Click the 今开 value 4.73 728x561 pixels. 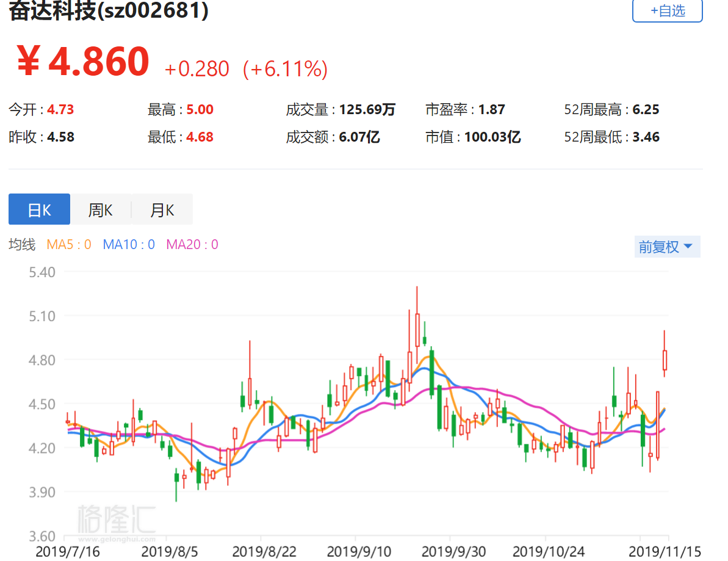tap(60, 110)
